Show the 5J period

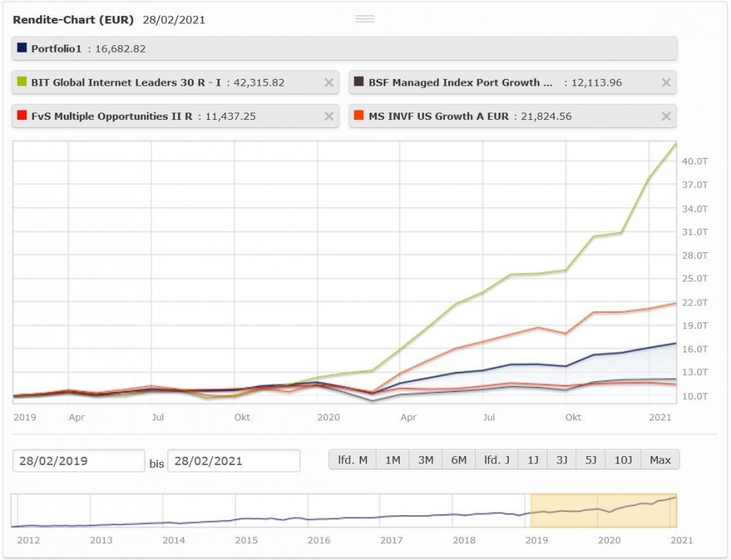(591, 460)
